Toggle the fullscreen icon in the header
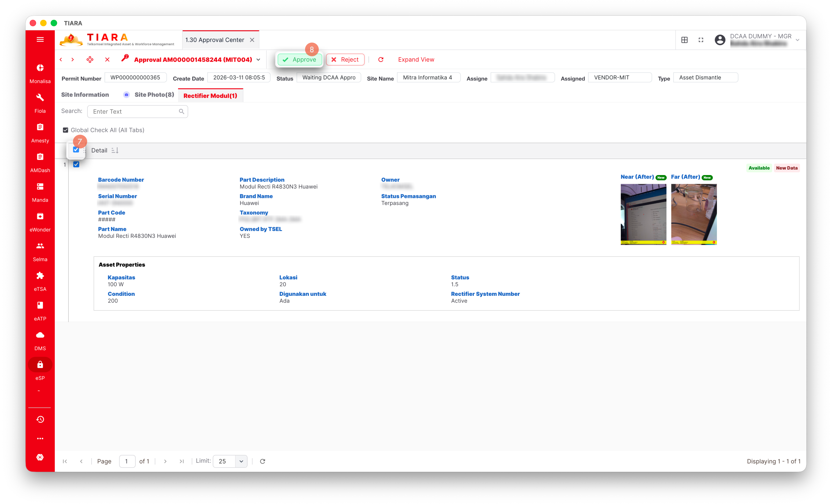Image resolution: width=832 pixels, height=504 pixels. coord(701,40)
